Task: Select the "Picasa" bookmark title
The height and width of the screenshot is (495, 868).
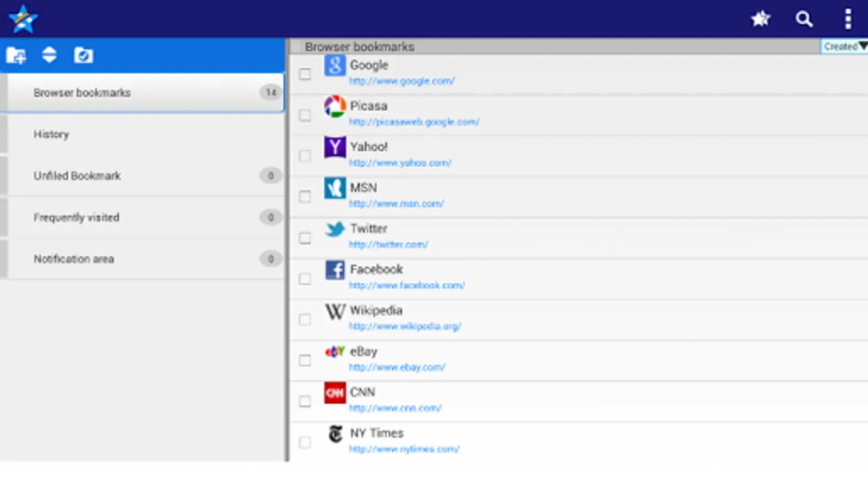Action: pyautogui.click(x=369, y=106)
